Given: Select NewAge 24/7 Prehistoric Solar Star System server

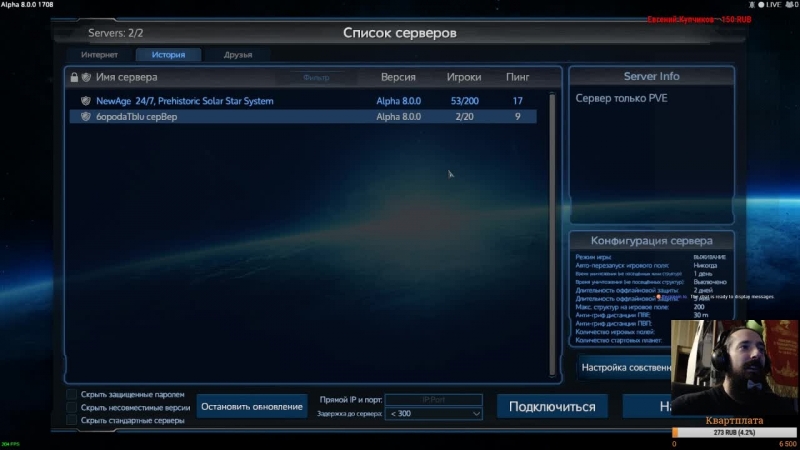Looking at the screenshot, I should click(303, 101).
